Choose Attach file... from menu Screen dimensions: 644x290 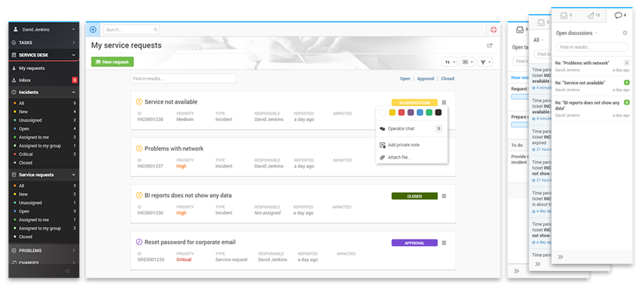[x=412, y=157]
